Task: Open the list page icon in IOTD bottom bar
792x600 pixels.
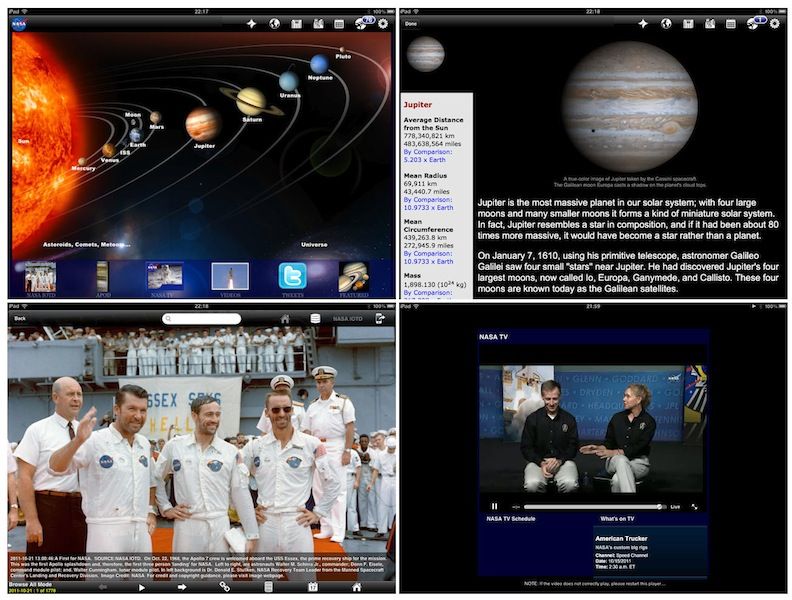Action: (x=269, y=587)
